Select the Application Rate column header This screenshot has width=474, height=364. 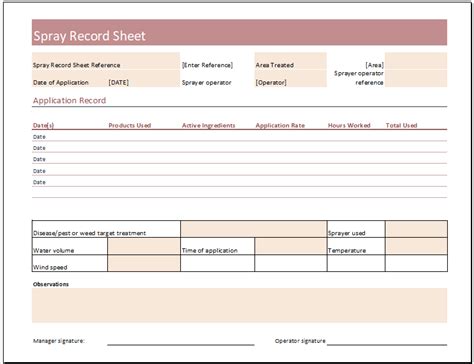click(280, 125)
